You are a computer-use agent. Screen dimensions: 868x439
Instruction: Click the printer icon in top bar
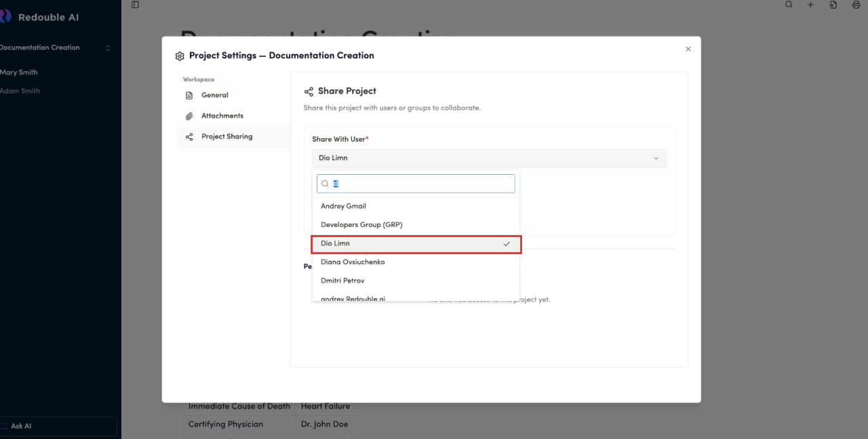856,5
